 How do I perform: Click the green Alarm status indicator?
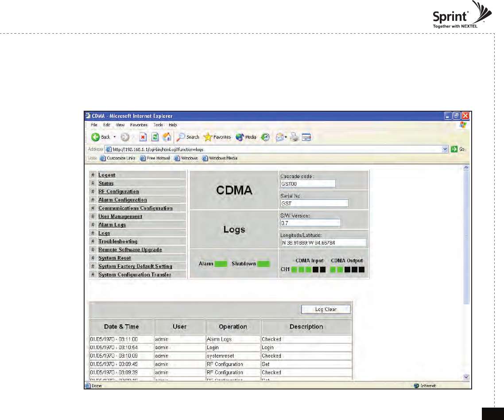click(x=221, y=264)
